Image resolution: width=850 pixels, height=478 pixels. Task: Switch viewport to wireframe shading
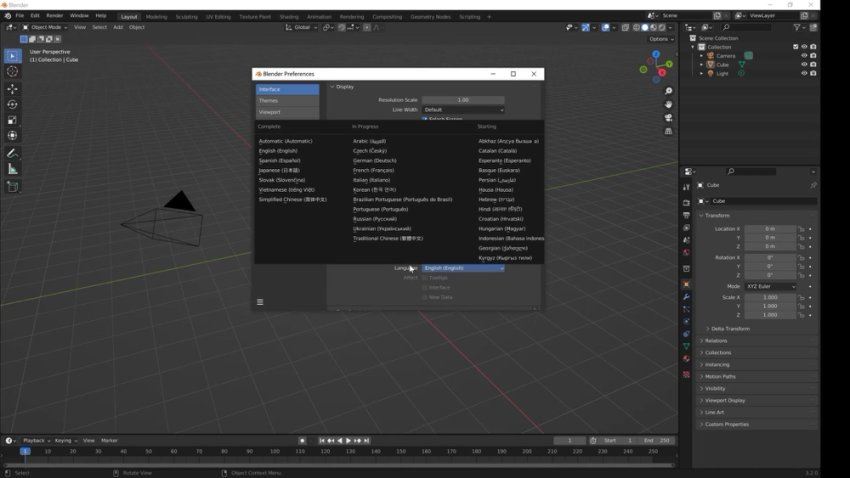[x=636, y=27]
